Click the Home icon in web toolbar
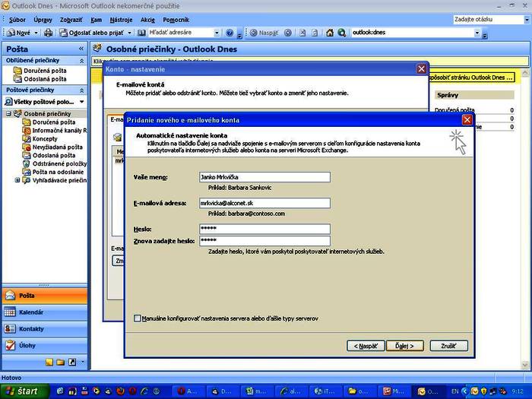 pyautogui.click(x=330, y=33)
